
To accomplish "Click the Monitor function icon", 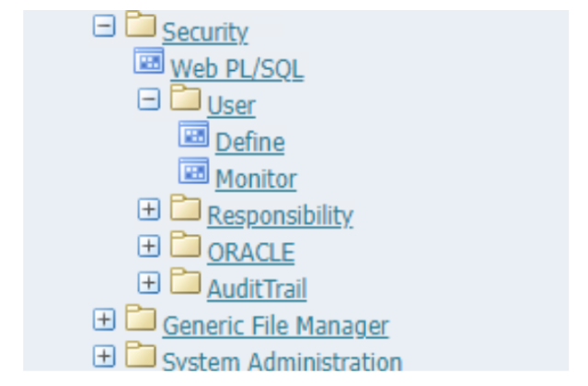I will [x=193, y=170].
